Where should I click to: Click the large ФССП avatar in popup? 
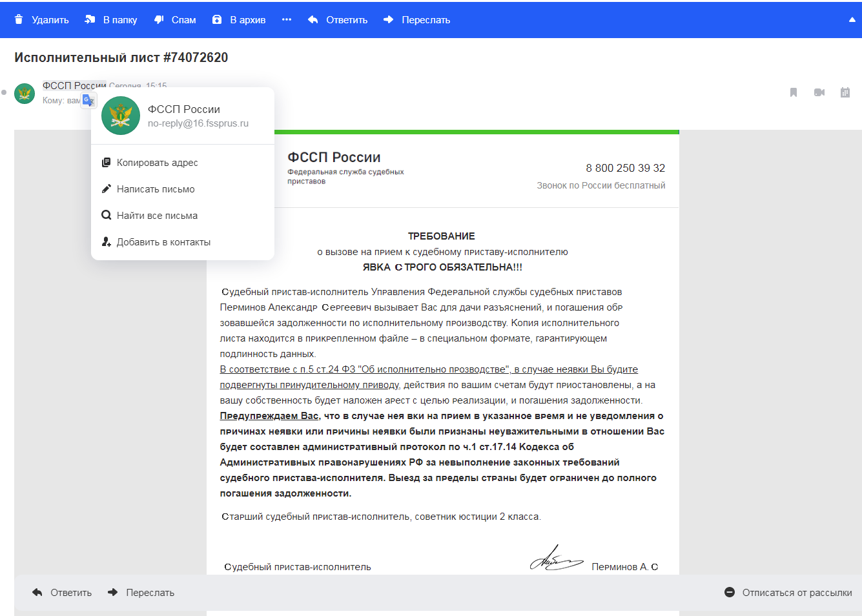pos(121,116)
